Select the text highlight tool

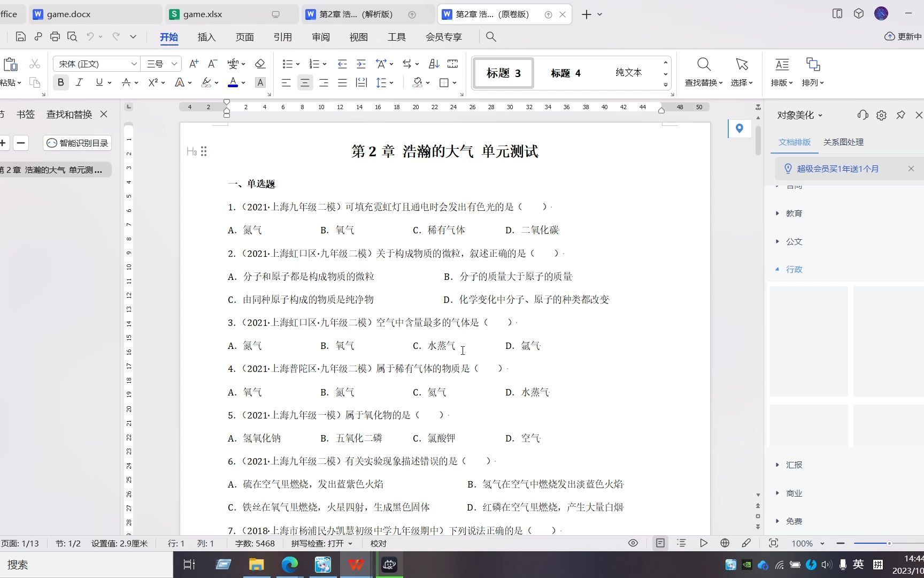pyautogui.click(x=206, y=82)
